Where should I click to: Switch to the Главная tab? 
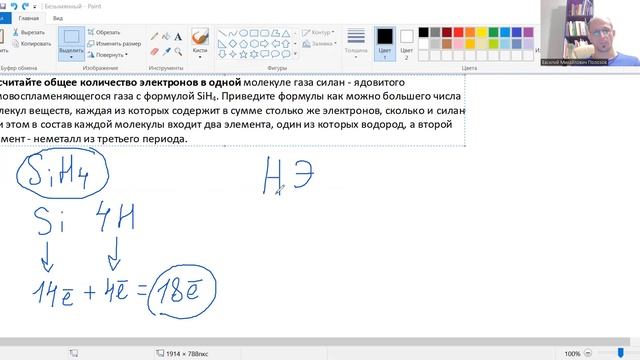point(29,18)
